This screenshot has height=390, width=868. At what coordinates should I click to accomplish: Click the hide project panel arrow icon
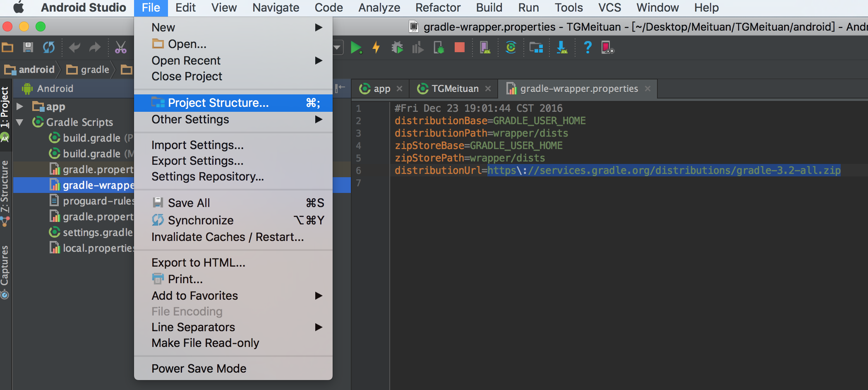click(340, 87)
